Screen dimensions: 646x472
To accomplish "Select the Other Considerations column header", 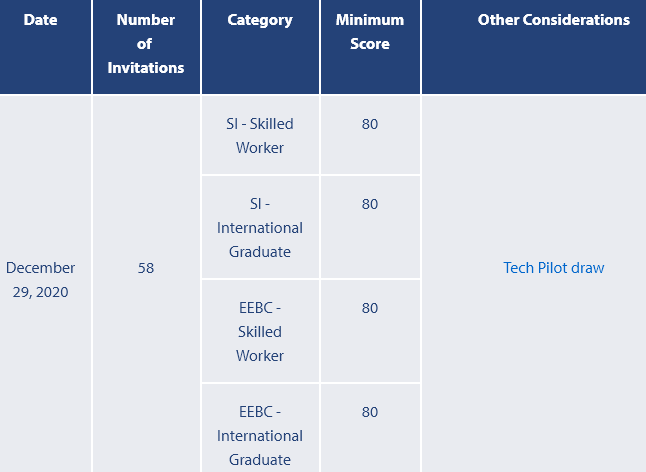I will (x=554, y=20).
